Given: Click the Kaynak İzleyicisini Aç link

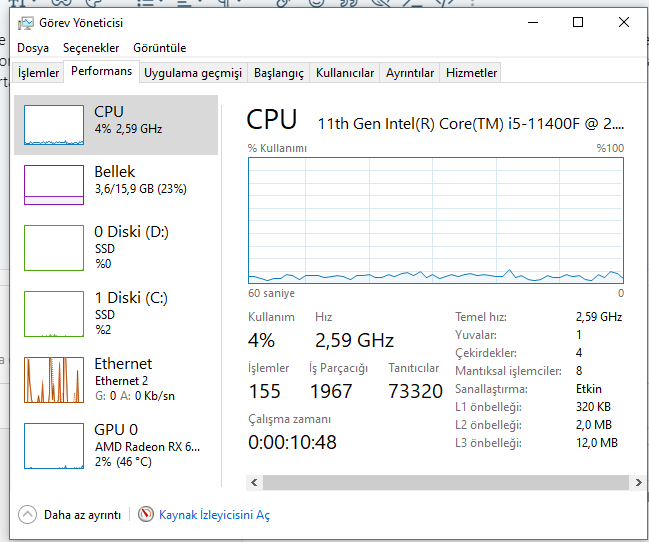Looking at the screenshot, I should tap(214, 515).
